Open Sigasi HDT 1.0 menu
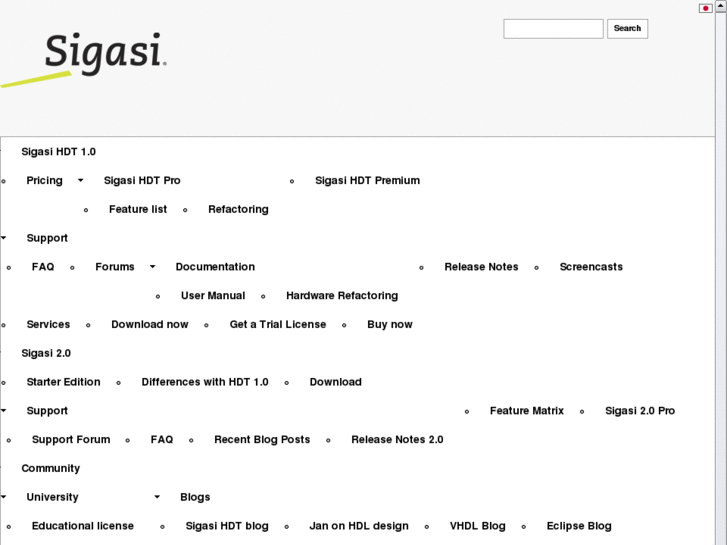The image size is (727, 545). pyautogui.click(x=58, y=152)
